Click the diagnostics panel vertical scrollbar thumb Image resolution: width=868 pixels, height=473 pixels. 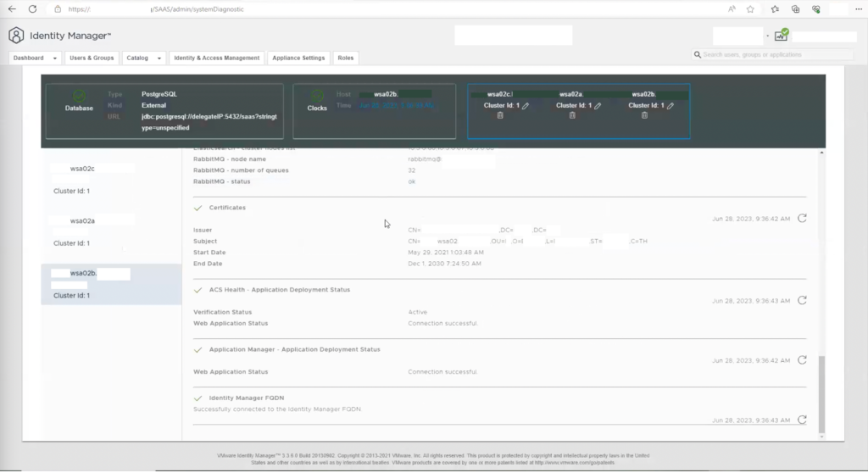[821, 394]
